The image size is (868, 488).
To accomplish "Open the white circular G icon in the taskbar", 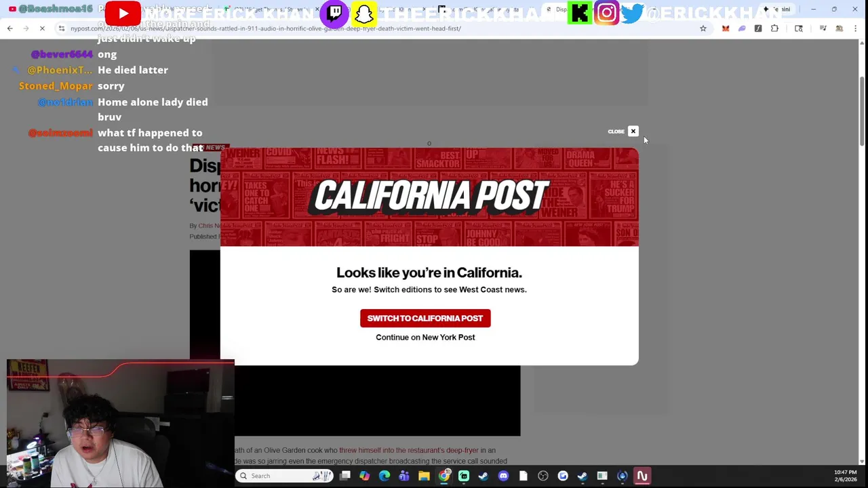I will click(x=563, y=476).
